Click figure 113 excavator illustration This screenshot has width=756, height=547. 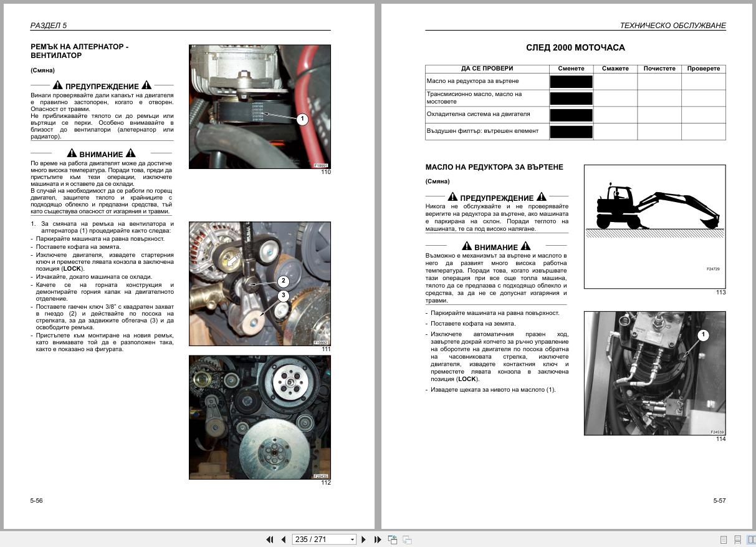(x=654, y=227)
